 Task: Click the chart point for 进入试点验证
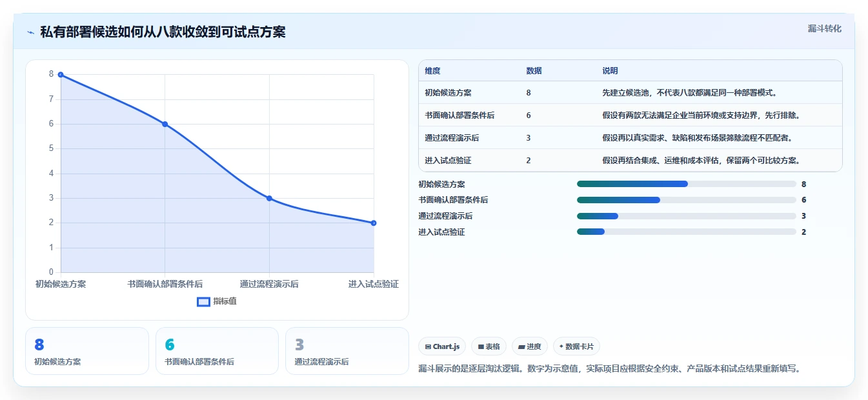click(x=374, y=223)
